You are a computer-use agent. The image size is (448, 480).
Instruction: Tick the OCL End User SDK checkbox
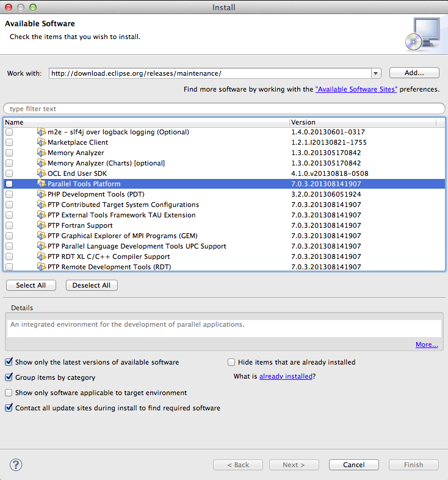pos(9,173)
